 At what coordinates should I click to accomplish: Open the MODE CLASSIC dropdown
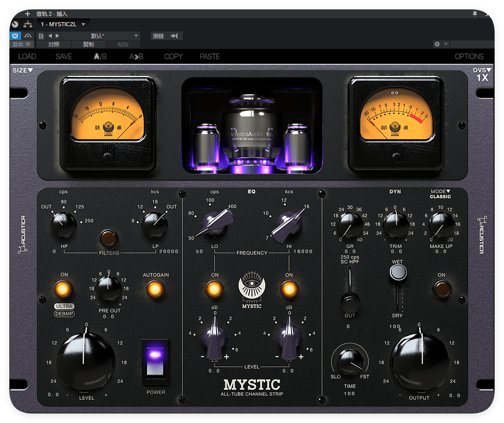pos(440,194)
